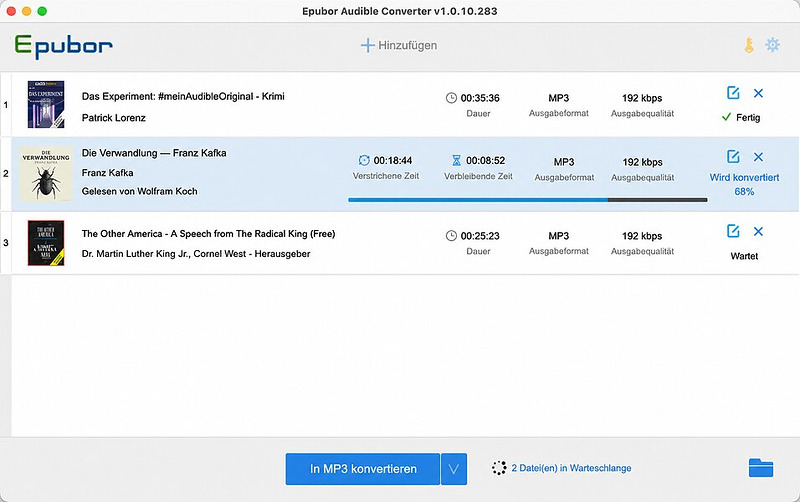Remove Das Experiment from list
The image size is (800, 502).
(758, 93)
